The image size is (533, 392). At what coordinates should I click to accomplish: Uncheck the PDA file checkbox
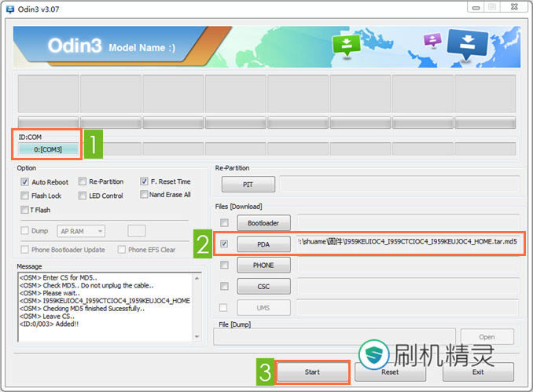[225, 244]
